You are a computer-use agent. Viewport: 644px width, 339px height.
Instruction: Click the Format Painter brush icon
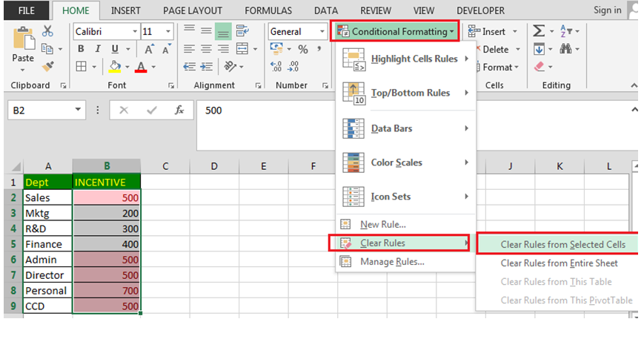(x=47, y=67)
